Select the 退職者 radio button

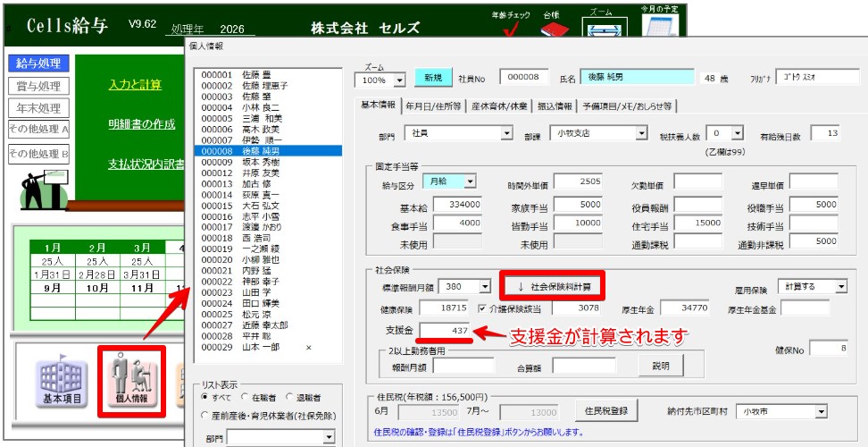pyautogui.click(x=289, y=397)
